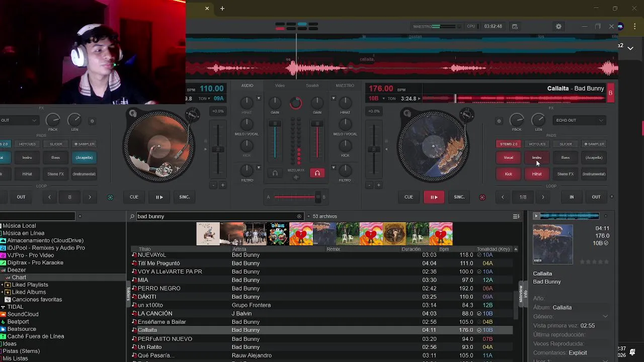Open the browser list view options icon

point(516,217)
